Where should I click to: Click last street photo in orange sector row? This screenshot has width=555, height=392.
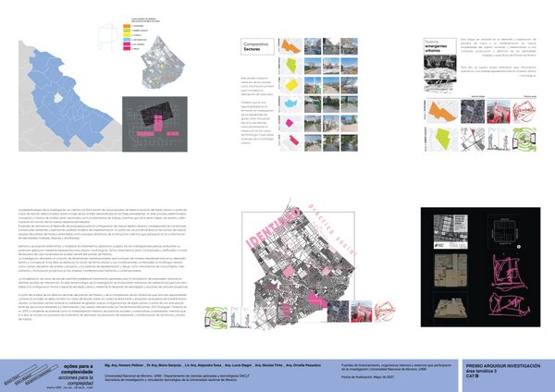click(349, 46)
